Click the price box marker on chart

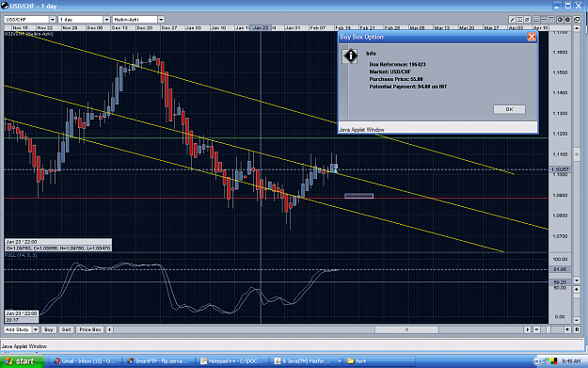(x=358, y=196)
